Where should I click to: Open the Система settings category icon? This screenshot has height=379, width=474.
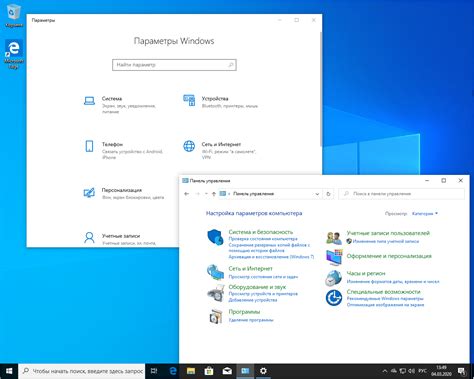tap(89, 100)
